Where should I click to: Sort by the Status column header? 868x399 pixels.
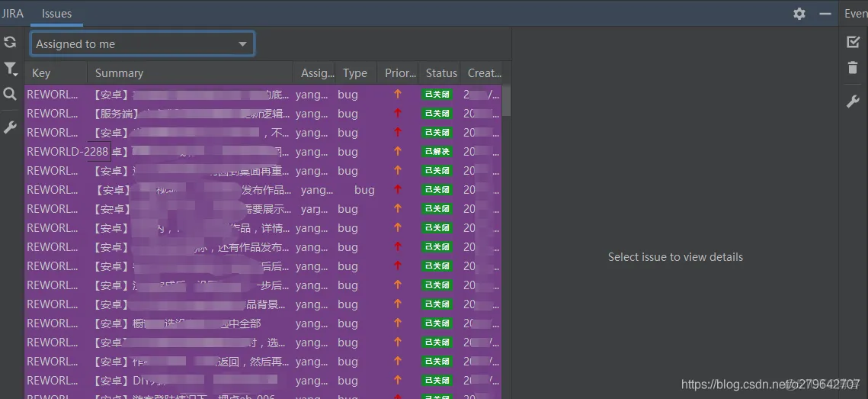(441, 73)
